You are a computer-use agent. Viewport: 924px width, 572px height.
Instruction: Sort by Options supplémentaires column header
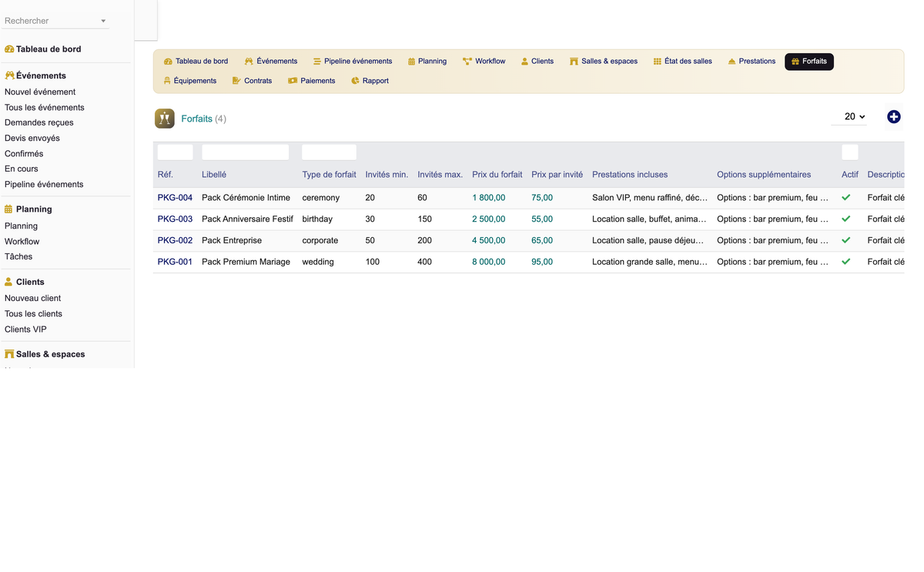(764, 175)
